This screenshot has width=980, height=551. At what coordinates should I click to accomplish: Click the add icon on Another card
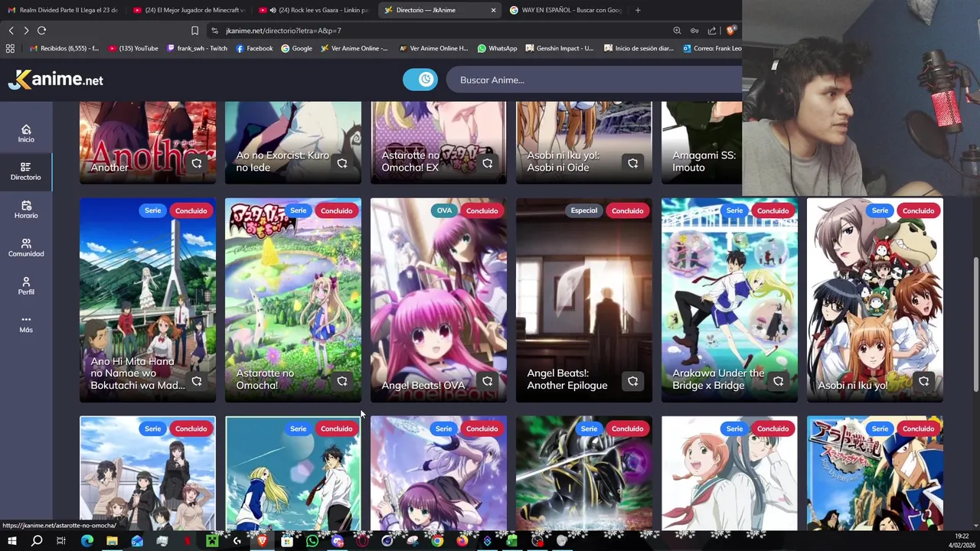pos(197,163)
